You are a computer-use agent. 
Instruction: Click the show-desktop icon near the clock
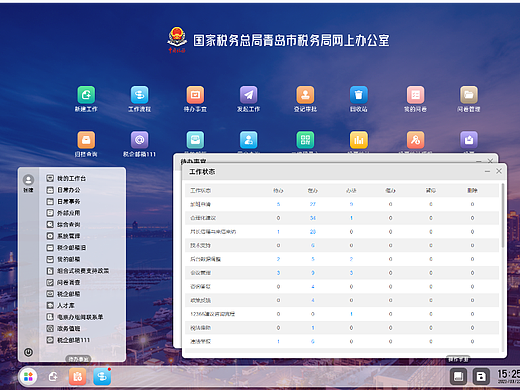pos(458,377)
